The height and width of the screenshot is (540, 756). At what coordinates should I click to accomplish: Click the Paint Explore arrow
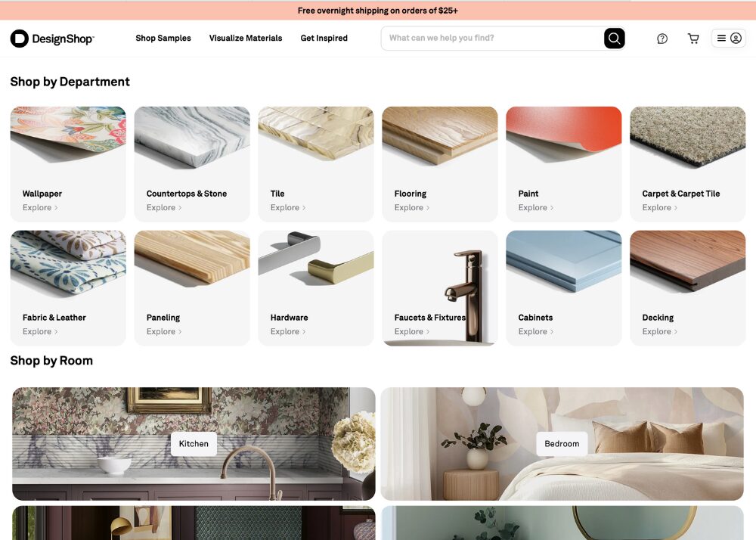[x=552, y=208]
